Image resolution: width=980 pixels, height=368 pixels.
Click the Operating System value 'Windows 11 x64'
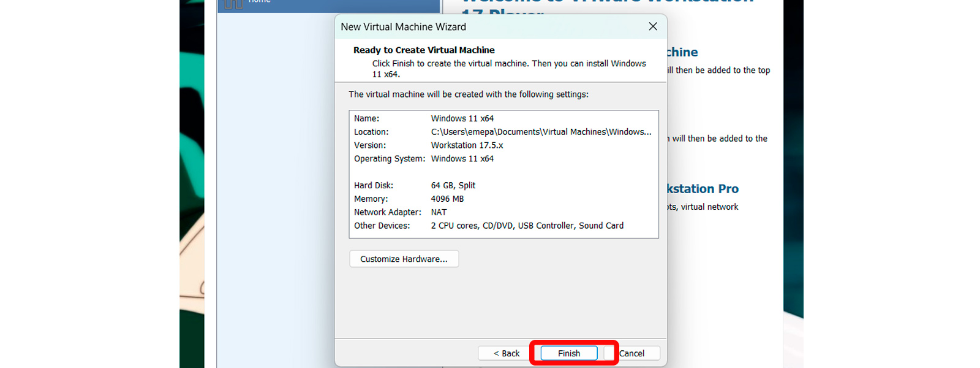(462, 159)
